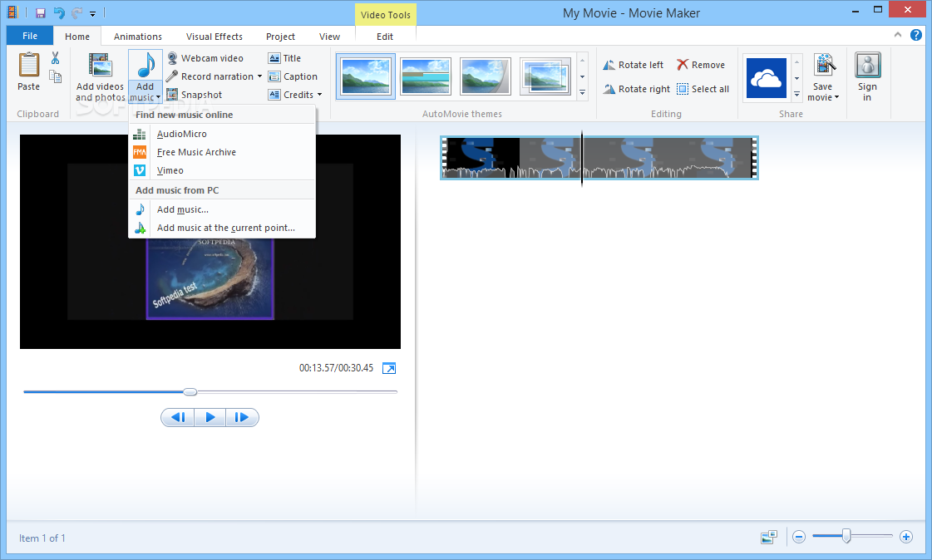Click the OneDrive cloud share icon
Viewport: 932px width, 560px height.
767,78
